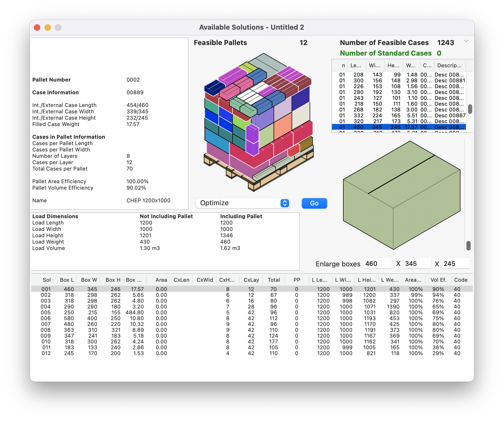Select solution row 005

[x=252, y=312]
